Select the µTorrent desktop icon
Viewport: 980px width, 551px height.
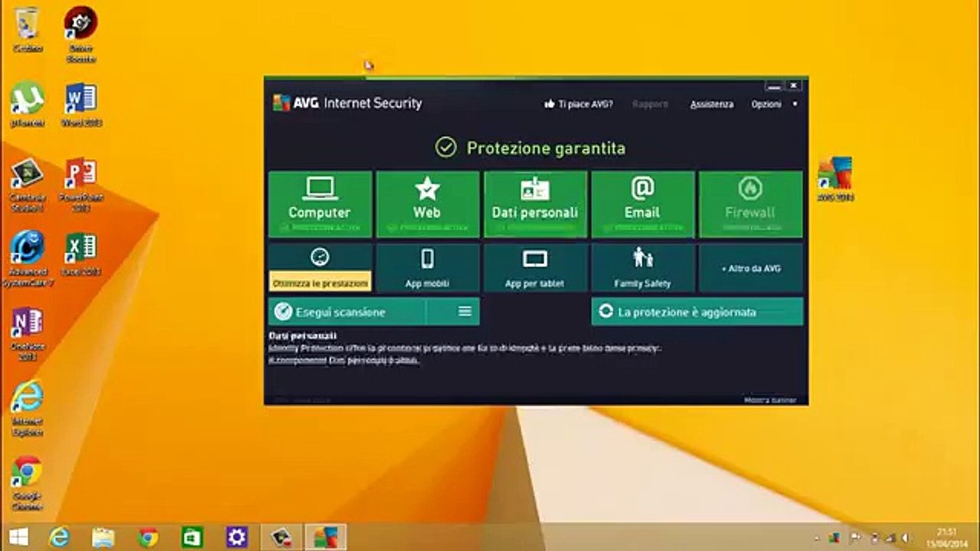pos(28,104)
